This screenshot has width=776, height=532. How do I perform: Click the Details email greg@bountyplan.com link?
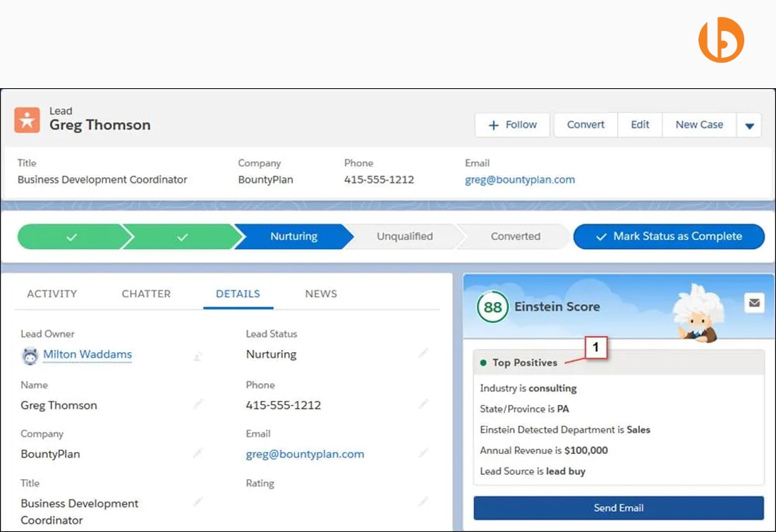305,454
